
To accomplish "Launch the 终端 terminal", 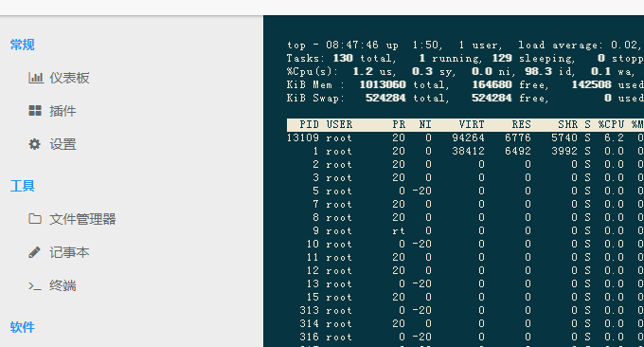I will [x=63, y=285].
